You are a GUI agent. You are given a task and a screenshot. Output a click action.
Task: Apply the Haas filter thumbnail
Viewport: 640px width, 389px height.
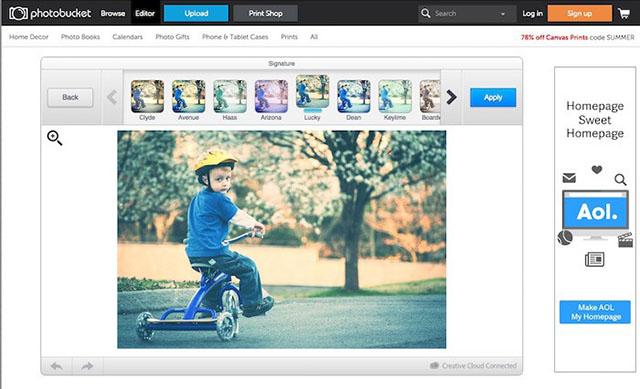tap(230, 96)
